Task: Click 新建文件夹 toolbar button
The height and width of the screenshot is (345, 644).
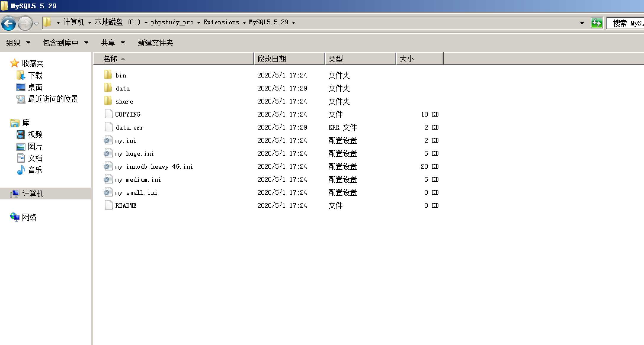Action: click(x=155, y=43)
